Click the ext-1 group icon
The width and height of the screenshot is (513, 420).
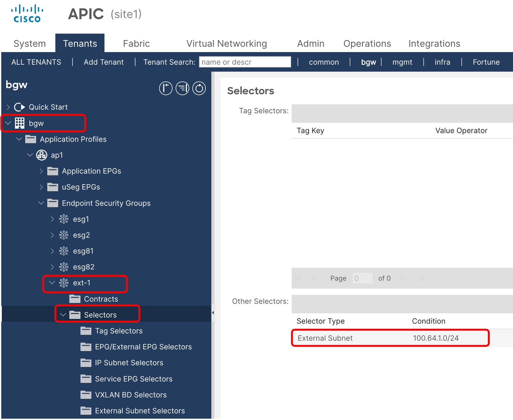pos(64,283)
